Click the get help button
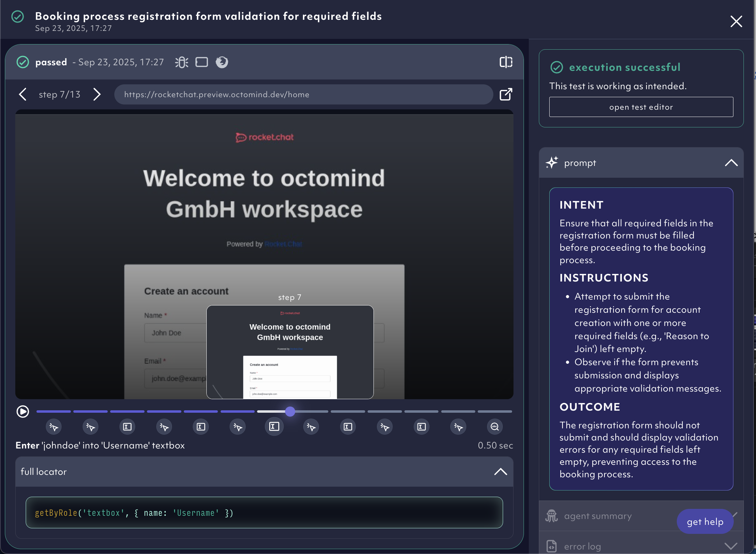Viewport: 756px width, 554px height. point(705,522)
